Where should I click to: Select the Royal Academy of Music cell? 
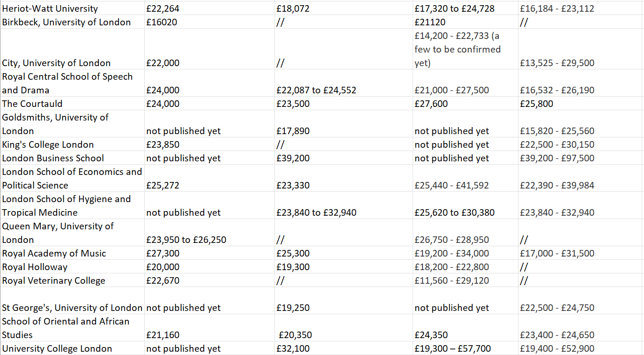[x=54, y=253]
